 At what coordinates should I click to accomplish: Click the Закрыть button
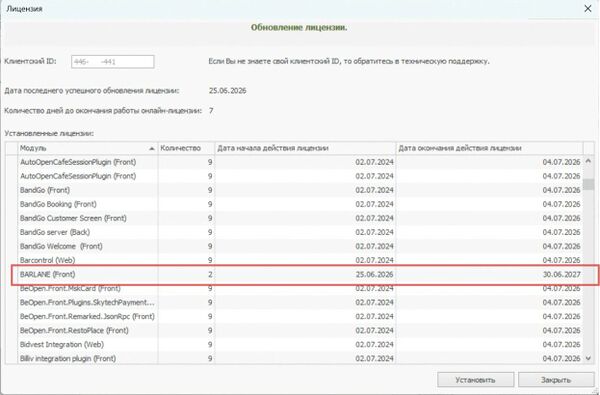tap(556, 380)
